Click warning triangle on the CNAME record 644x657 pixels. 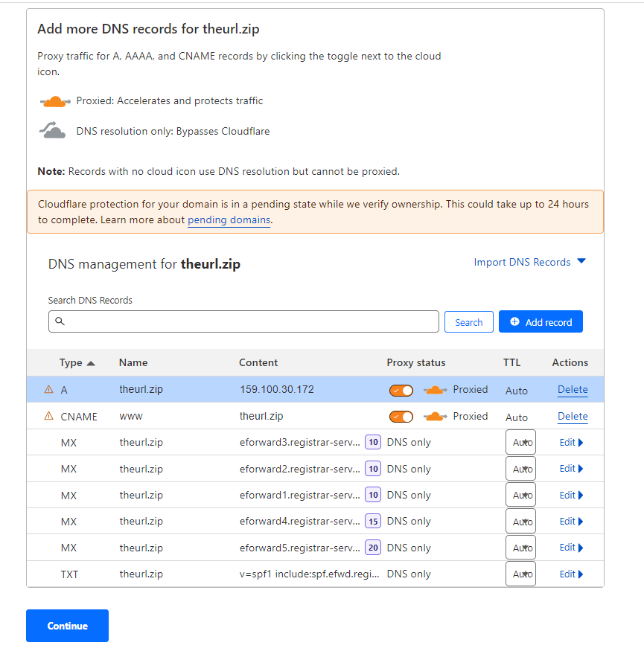click(48, 416)
